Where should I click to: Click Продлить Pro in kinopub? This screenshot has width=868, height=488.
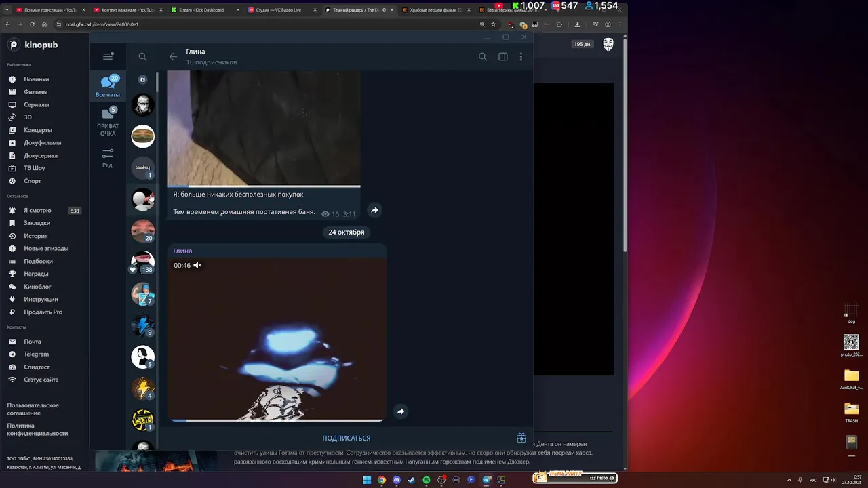click(x=43, y=312)
